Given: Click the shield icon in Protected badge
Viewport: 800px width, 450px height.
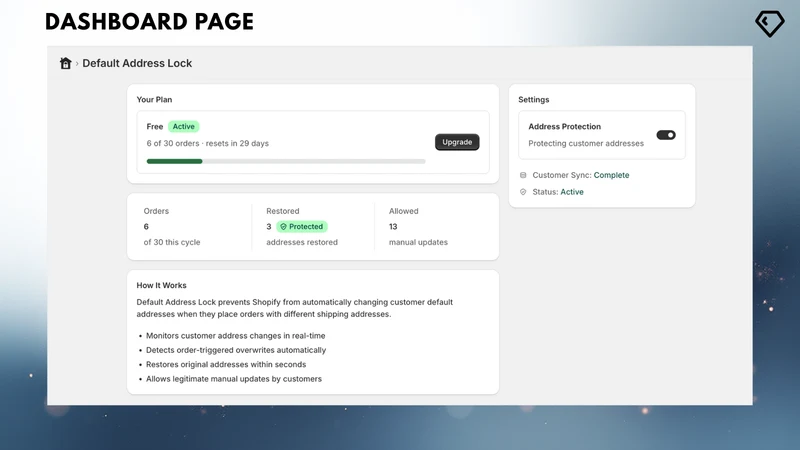Looking at the screenshot, I should [x=283, y=227].
